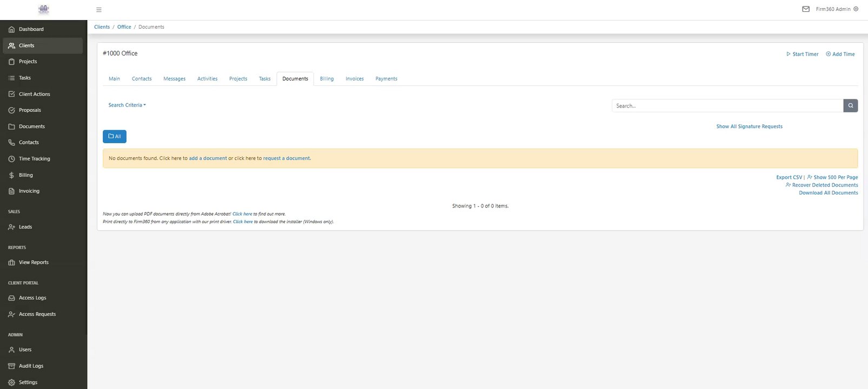
Task: Switch to the Main tab
Action: pos(114,79)
